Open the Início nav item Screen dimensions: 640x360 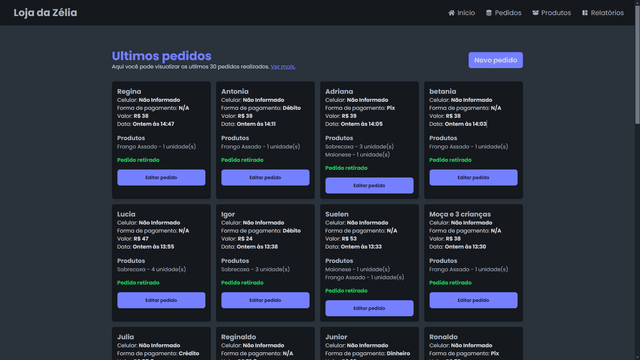462,13
